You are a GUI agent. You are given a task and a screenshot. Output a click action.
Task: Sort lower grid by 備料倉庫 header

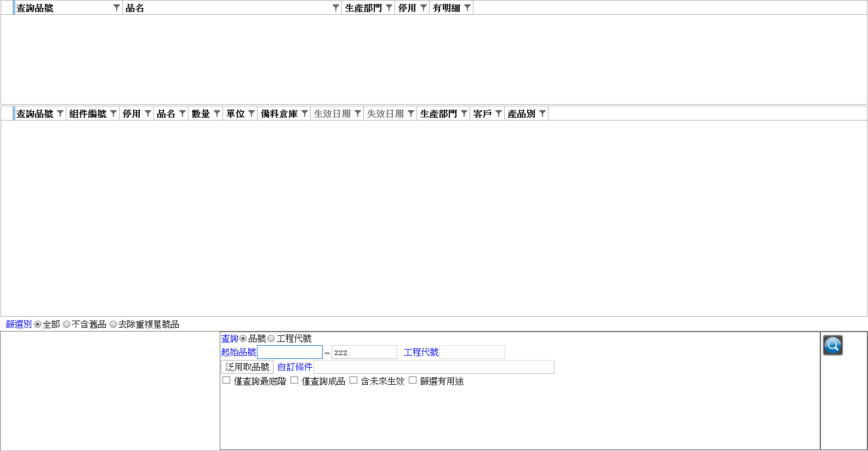coord(279,114)
